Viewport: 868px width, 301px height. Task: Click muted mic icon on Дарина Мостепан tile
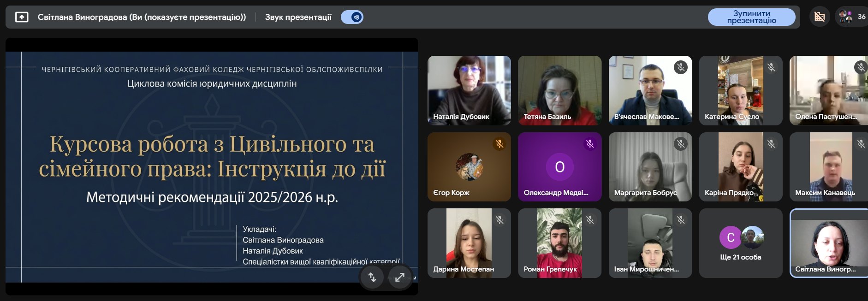499,220
